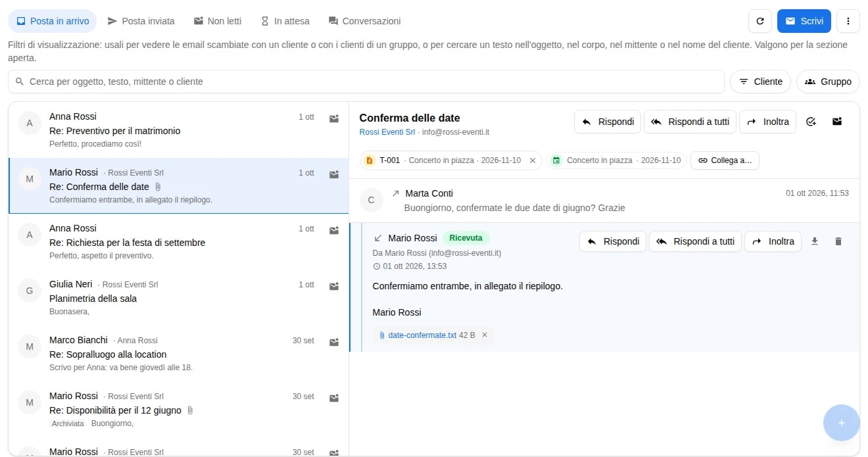The height and width of the screenshot is (457, 868).
Task: Click the outgoing arrow beside Marta Conti
Action: (395, 193)
